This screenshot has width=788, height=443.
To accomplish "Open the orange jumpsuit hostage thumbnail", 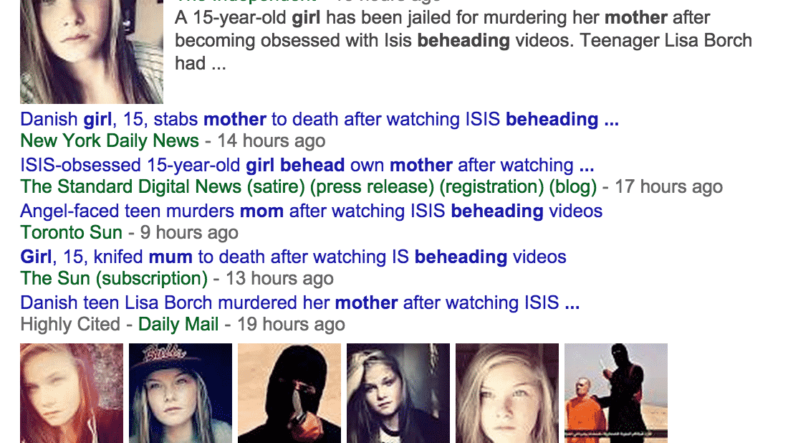I will pos(616,393).
